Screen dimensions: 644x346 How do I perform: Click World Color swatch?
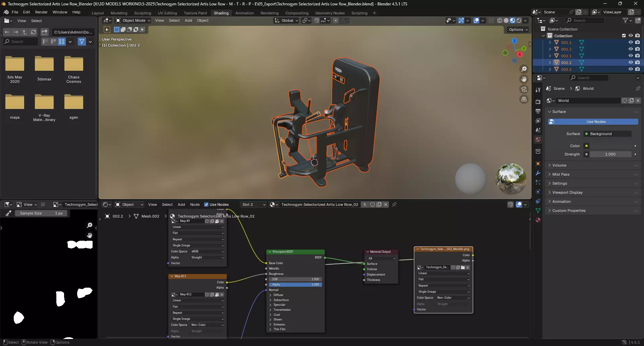coord(610,146)
